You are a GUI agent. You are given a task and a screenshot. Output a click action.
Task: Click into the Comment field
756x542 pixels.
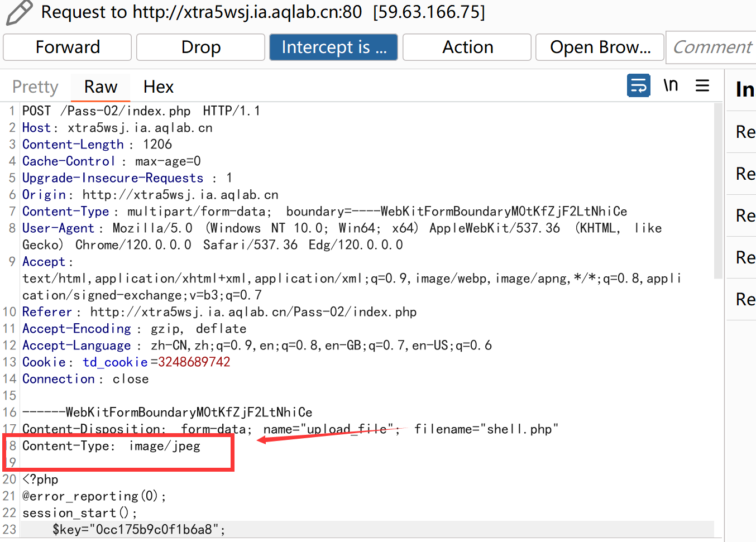(711, 47)
